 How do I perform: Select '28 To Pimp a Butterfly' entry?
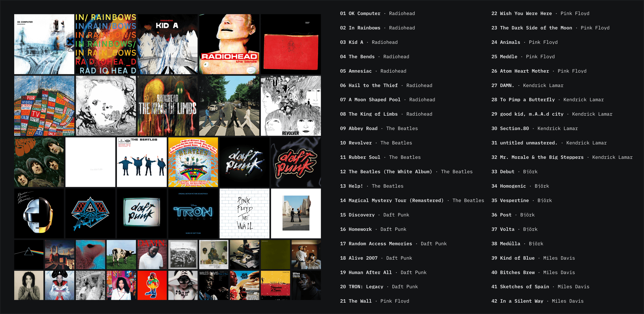point(547,100)
